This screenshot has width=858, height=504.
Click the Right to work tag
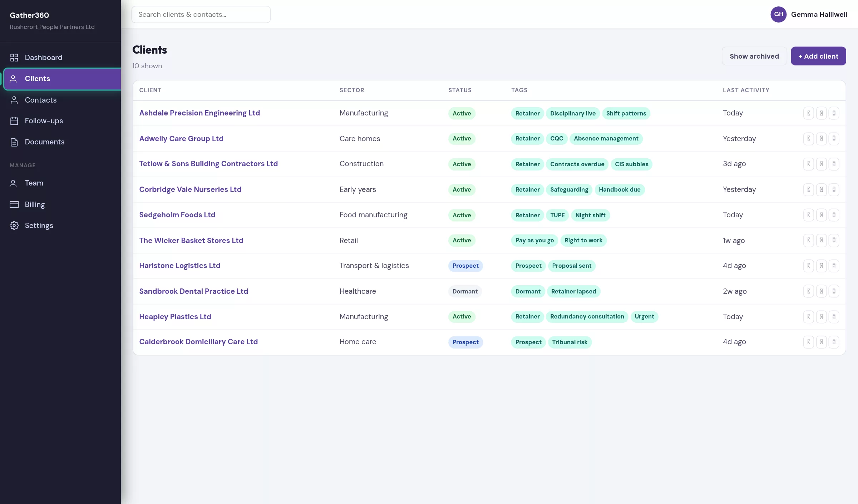click(x=583, y=241)
